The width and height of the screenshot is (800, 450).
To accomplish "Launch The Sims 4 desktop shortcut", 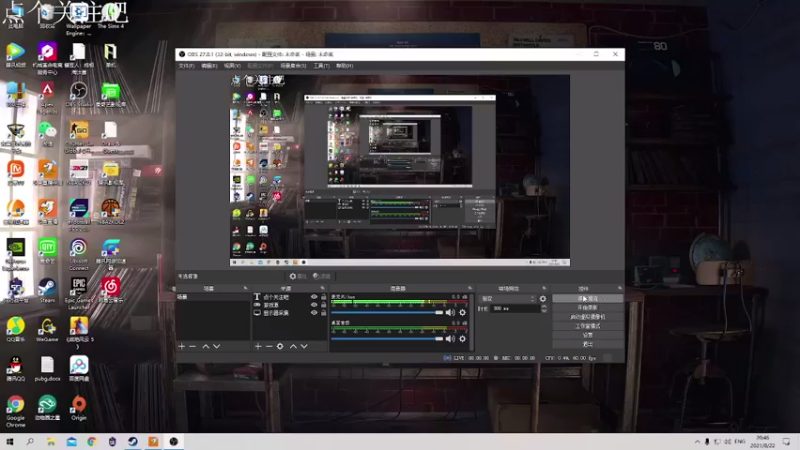I will [x=111, y=16].
